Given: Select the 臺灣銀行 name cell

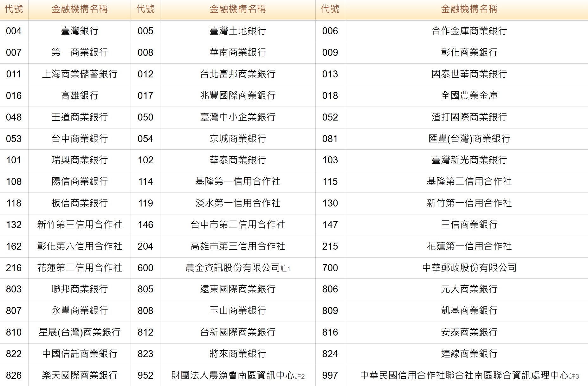Looking at the screenshot, I should pos(80,31).
